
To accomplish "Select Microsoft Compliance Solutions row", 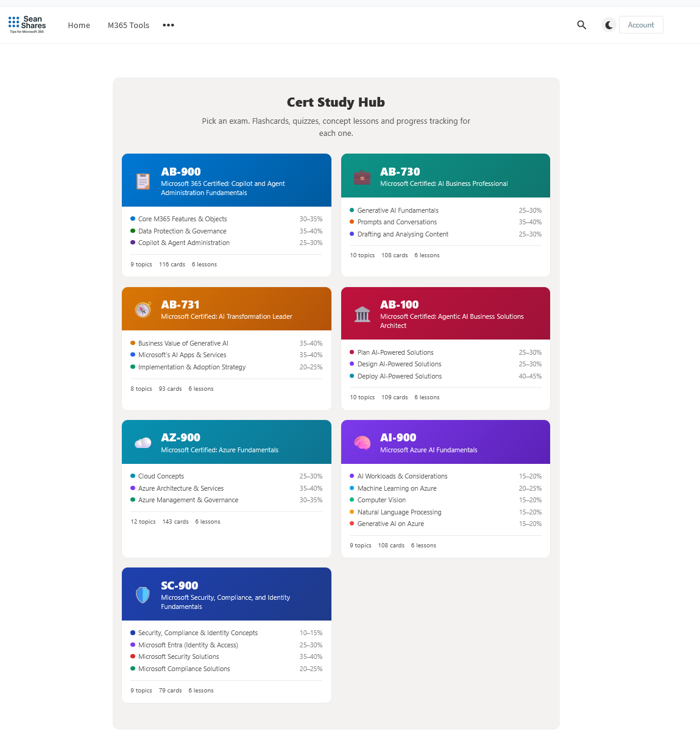I will coord(227,669).
